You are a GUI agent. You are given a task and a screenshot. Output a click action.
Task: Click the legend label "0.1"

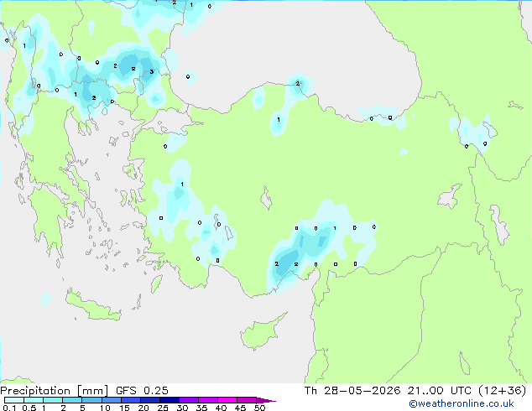click(9, 408)
